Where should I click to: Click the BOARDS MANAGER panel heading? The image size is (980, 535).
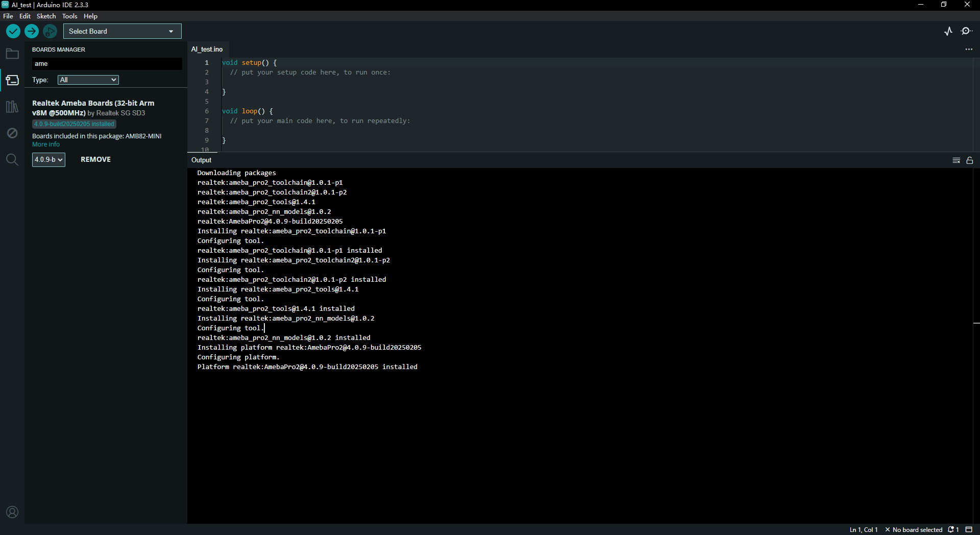(59, 50)
